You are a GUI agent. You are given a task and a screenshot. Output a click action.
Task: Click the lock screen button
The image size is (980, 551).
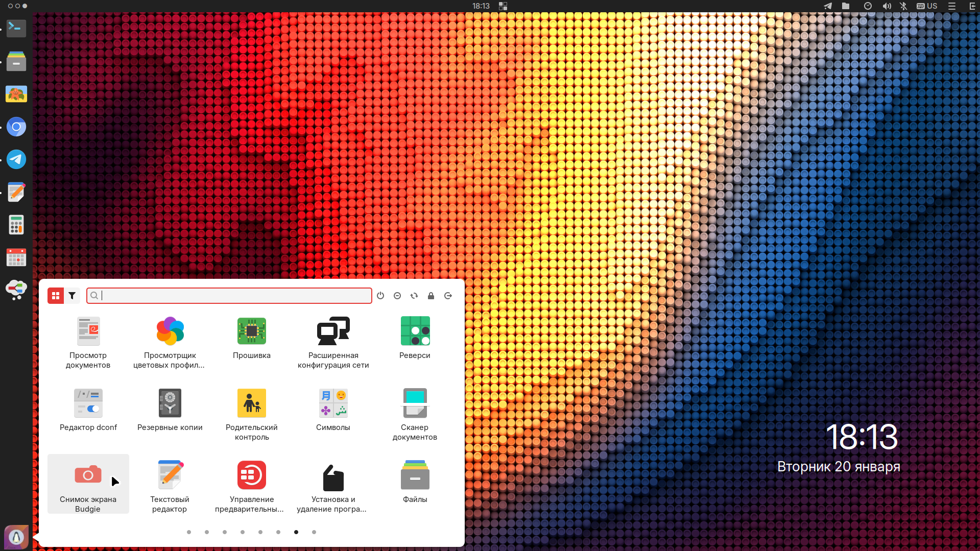[x=431, y=296]
